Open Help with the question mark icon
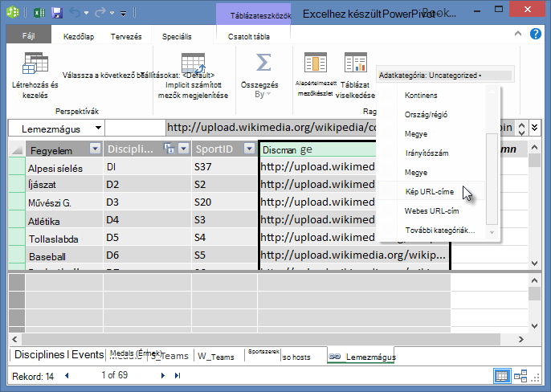The height and width of the screenshot is (392, 551). pyautogui.click(x=536, y=34)
